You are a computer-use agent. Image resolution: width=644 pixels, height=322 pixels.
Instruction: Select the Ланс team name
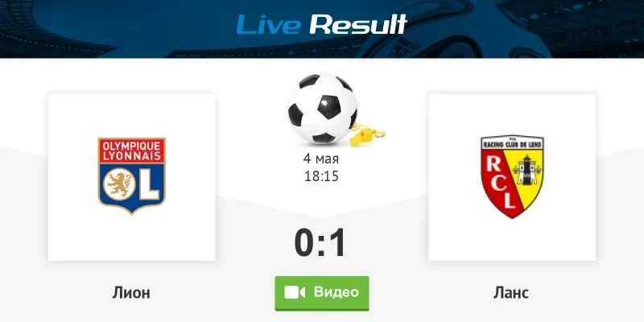tap(511, 293)
